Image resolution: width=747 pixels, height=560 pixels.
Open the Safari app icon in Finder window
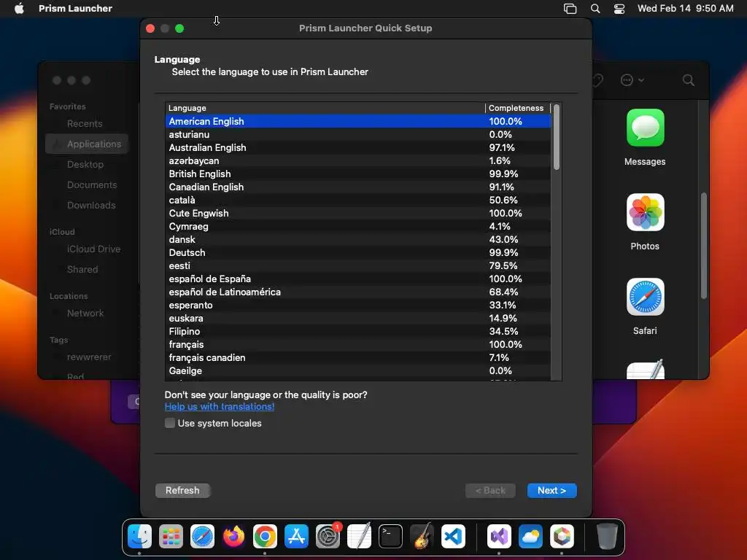click(645, 297)
